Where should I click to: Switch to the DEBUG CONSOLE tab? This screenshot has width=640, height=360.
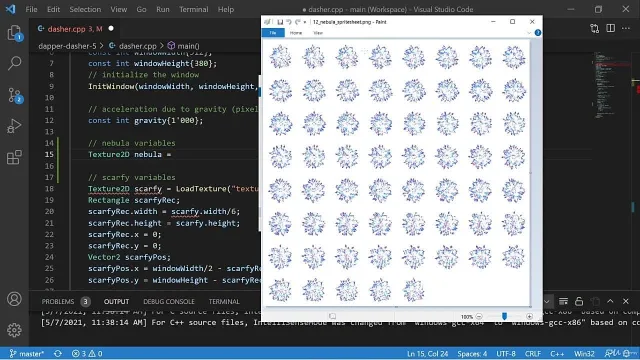click(x=169, y=302)
